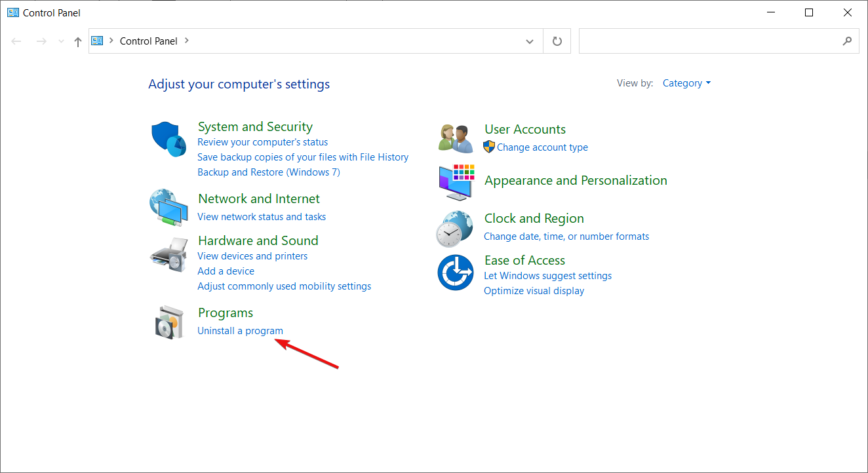Open User Accounts settings
The height and width of the screenshot is (473, 868).
point(524,129)
